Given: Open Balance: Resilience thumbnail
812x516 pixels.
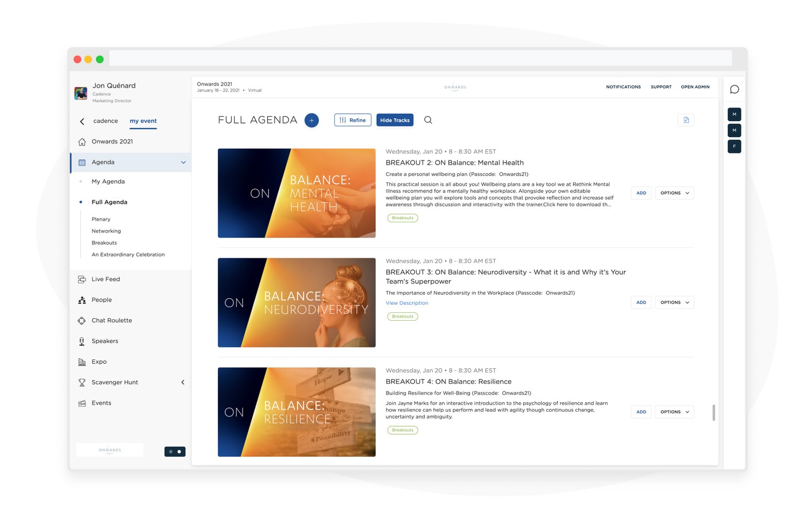Looking at the screenshot, I should (x=296, y=412).
